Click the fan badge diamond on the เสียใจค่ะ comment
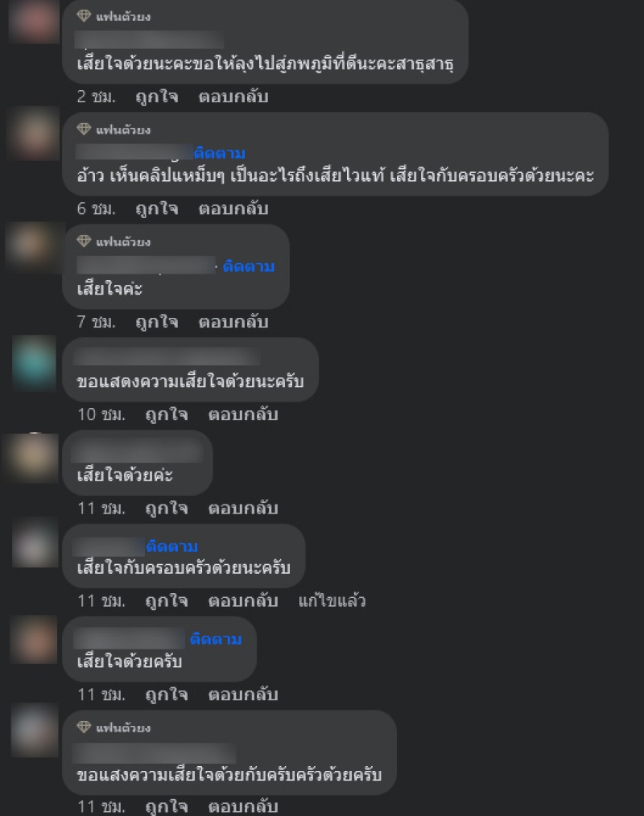644x816 pixels. point(83,241)
